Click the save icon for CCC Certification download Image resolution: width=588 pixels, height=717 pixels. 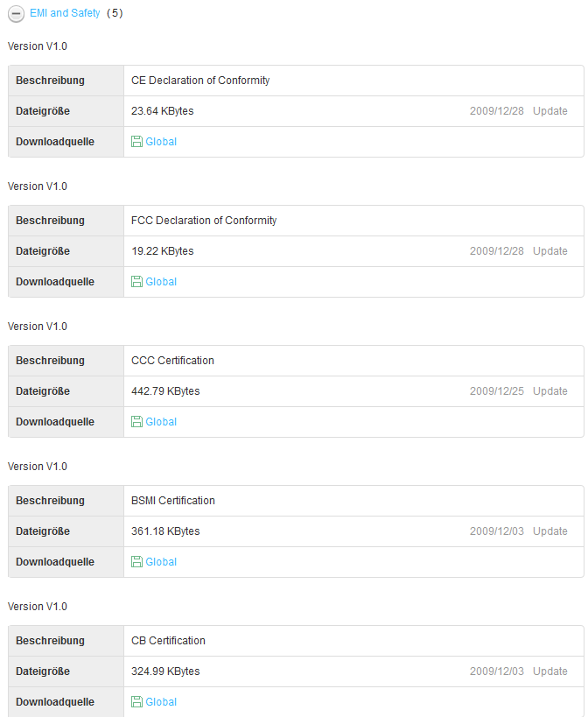[136, 422]
